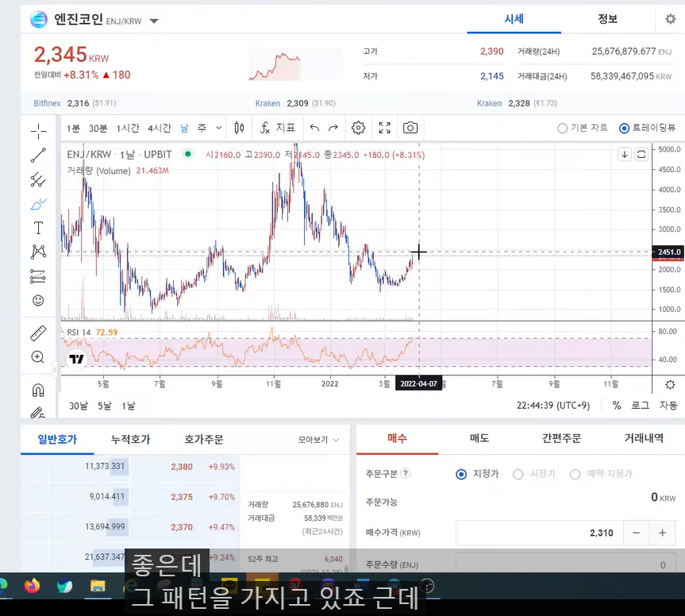Switch to the 시세 tab

pyautogui.click(x=514, y=19)
